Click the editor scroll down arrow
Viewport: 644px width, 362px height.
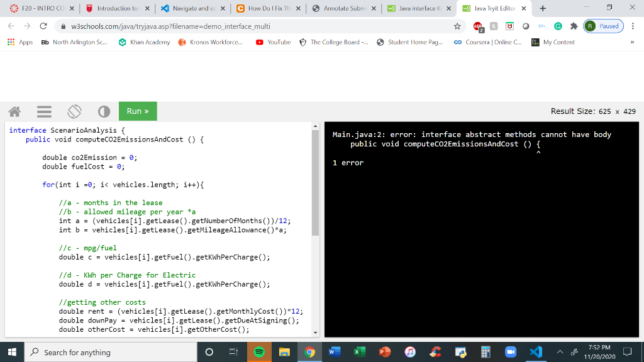click(x=315, y=333)
